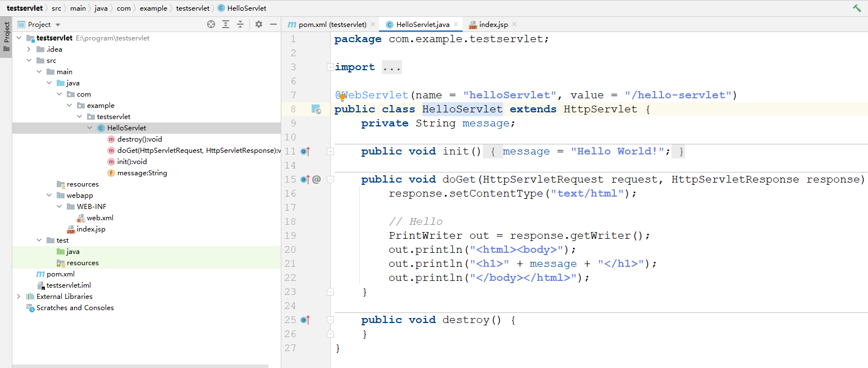Click example in breadcrumb path

[154, 8]
